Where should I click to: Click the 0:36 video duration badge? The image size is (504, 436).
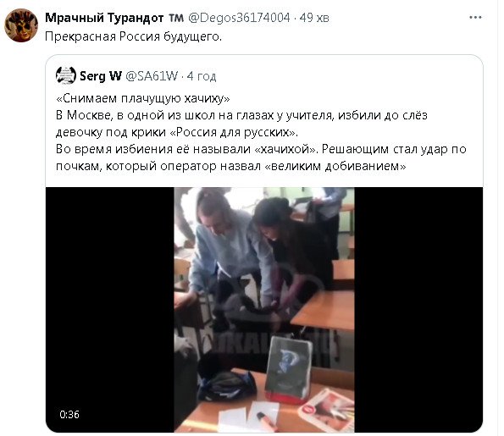[69, 415]
